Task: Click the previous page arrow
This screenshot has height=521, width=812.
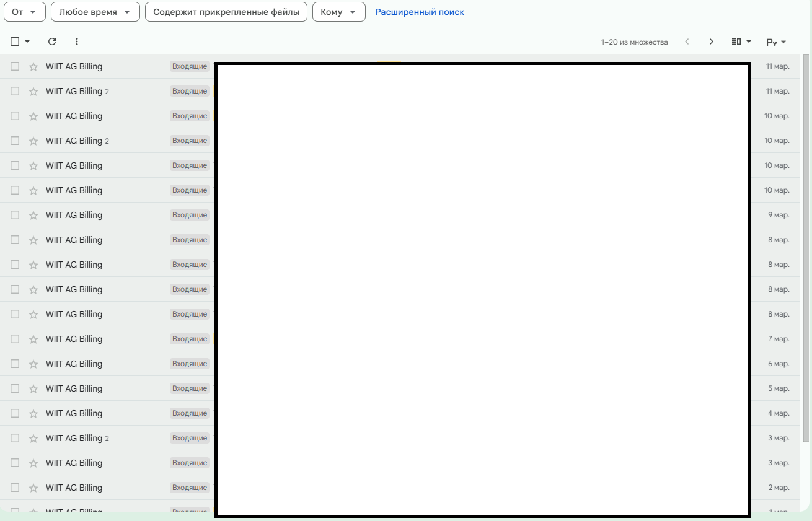Action: point(687,42)
